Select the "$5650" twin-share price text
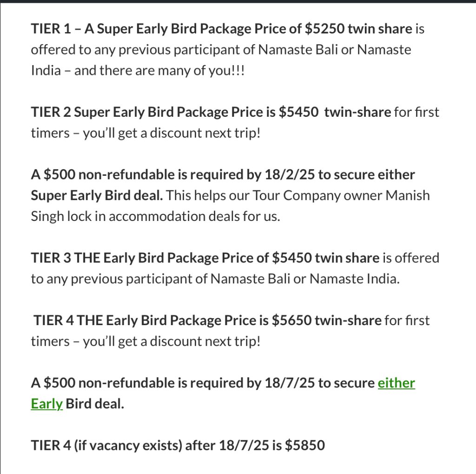 pos(292,320)
